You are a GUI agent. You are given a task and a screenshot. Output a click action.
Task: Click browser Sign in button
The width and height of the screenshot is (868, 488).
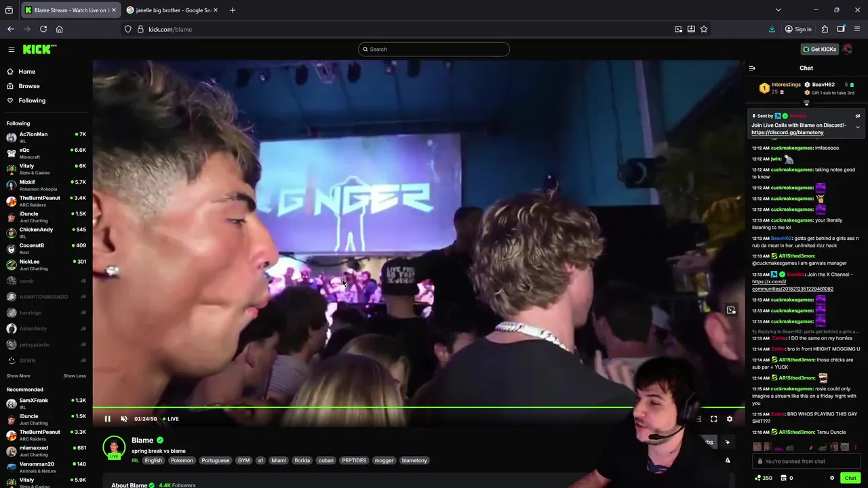click(x=798, y=29)
